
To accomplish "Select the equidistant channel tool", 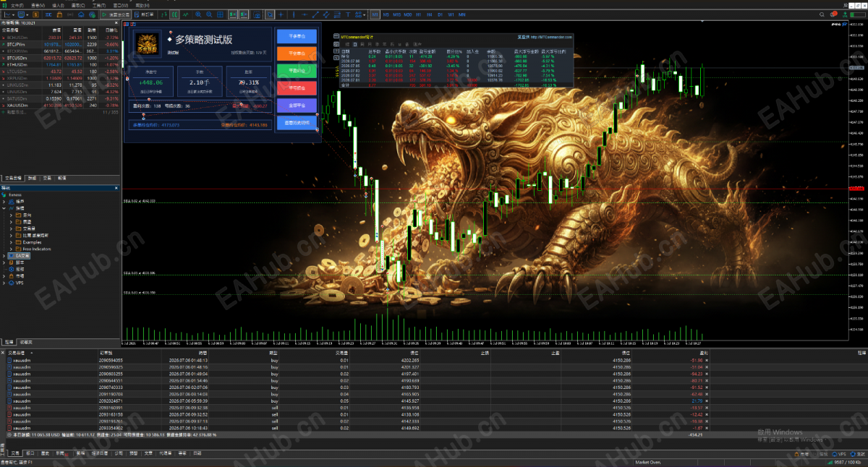I will (326, 14).
